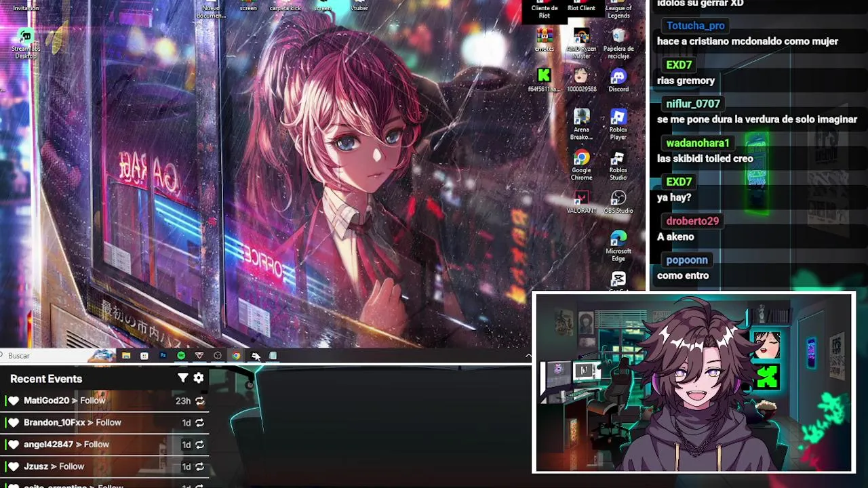Screen dimensions: 868x488
Task: Click chat message 'como entro'
Action: point(683,276)
